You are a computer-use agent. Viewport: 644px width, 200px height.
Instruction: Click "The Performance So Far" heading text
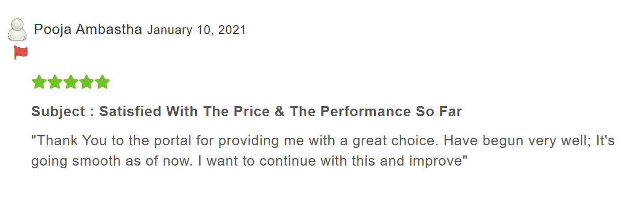[x=376, y=112]
